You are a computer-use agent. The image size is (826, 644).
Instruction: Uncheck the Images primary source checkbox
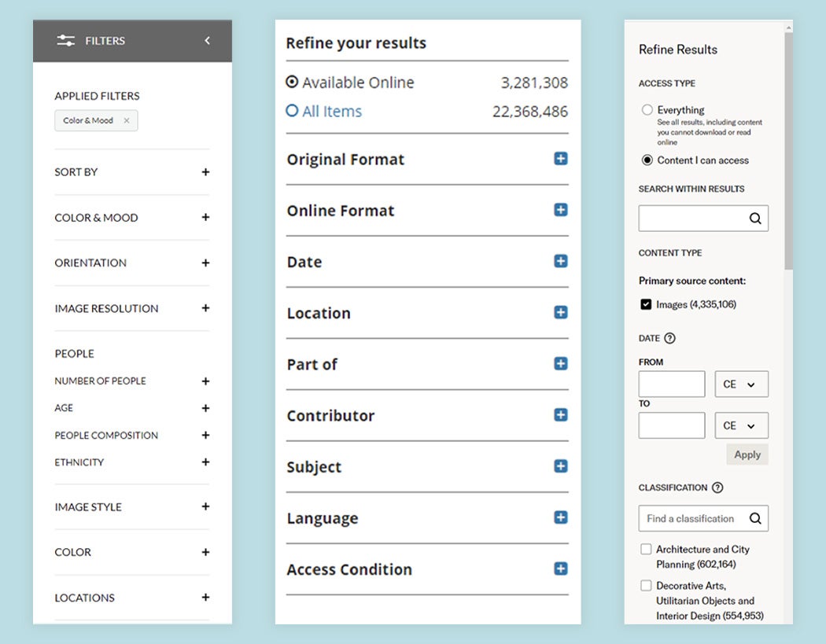point(646,304)
